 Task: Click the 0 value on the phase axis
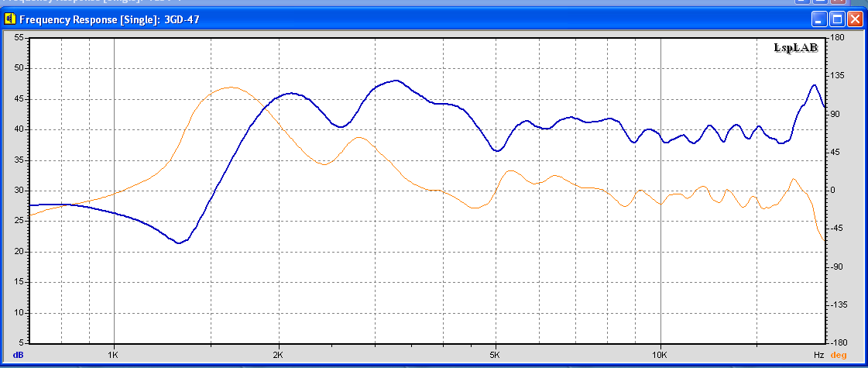tap(834, 191)
